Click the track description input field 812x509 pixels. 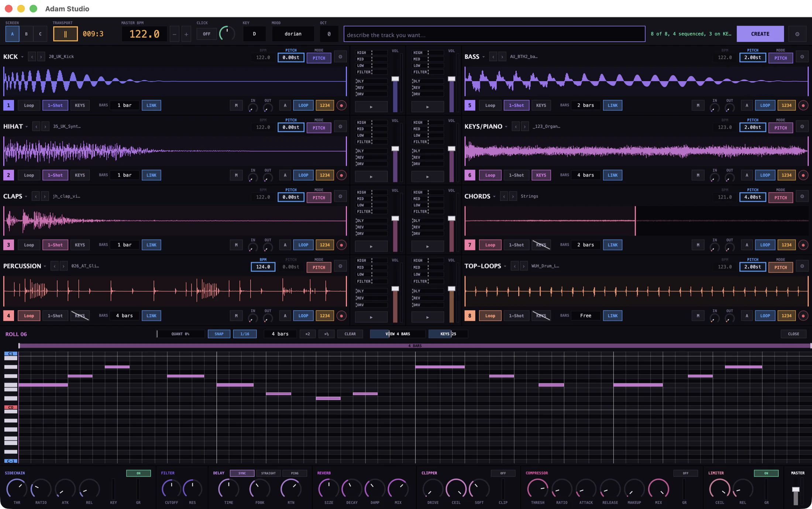click(x=495, y=34)
